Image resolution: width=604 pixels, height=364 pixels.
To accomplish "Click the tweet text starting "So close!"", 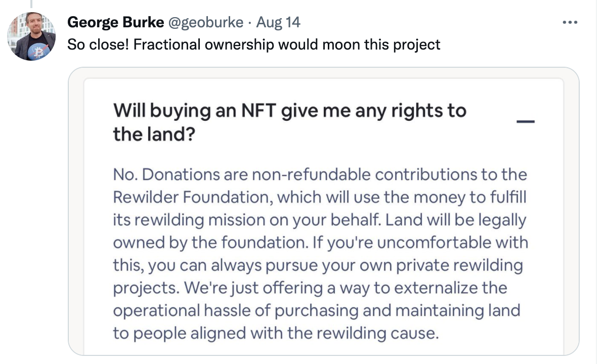I will (x=254, y=44).
